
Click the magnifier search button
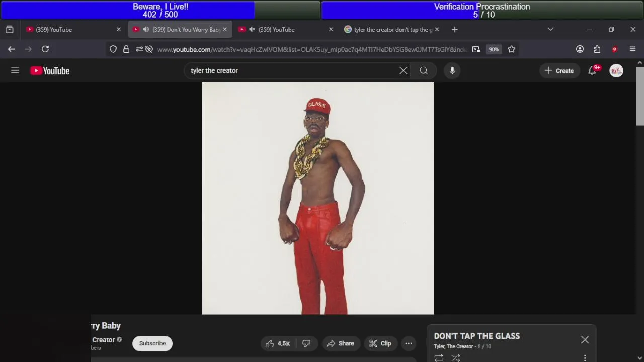click(x=424, y=71)
